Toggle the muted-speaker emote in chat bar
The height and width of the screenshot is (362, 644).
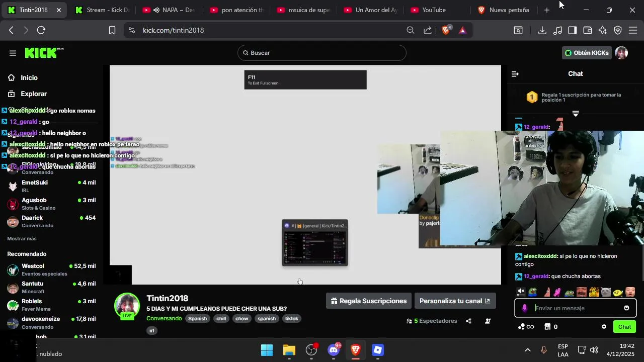pyautogui.click(x=521, y=292)
